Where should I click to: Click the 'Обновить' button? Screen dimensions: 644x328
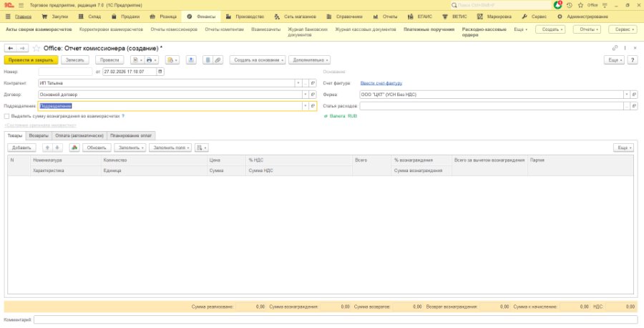pos(97,148)
